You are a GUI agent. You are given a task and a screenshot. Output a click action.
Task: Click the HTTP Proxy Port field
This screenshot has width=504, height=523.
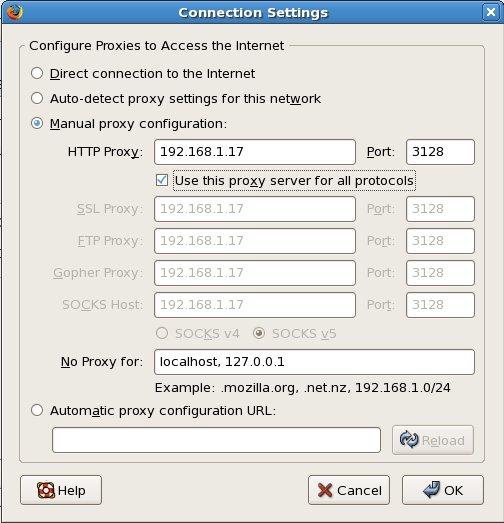[440, 152]
